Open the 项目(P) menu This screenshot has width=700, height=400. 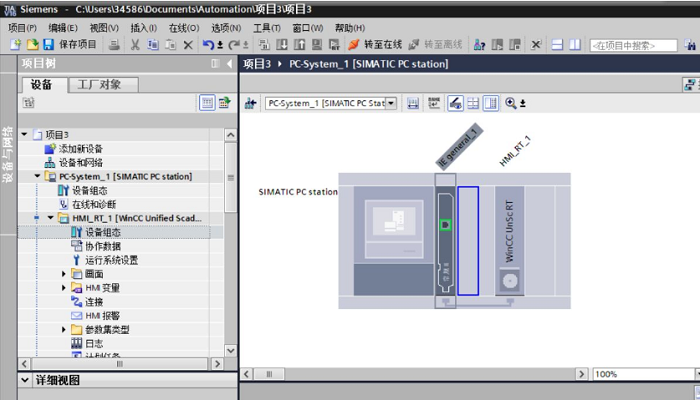tap(22, 28)
